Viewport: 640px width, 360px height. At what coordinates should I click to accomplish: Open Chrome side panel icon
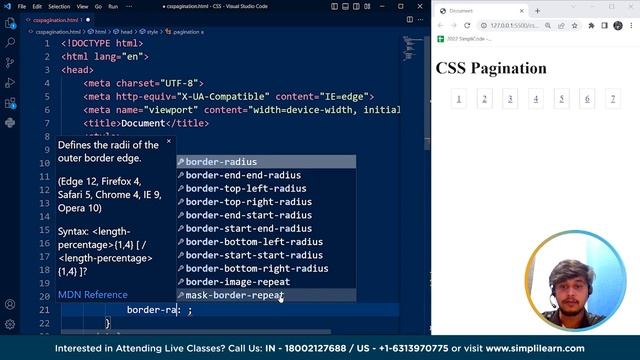[604, 25]
